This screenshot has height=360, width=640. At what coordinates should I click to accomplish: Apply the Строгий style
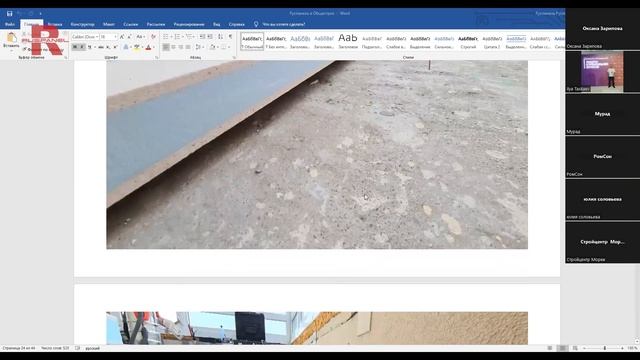(468, 42)
